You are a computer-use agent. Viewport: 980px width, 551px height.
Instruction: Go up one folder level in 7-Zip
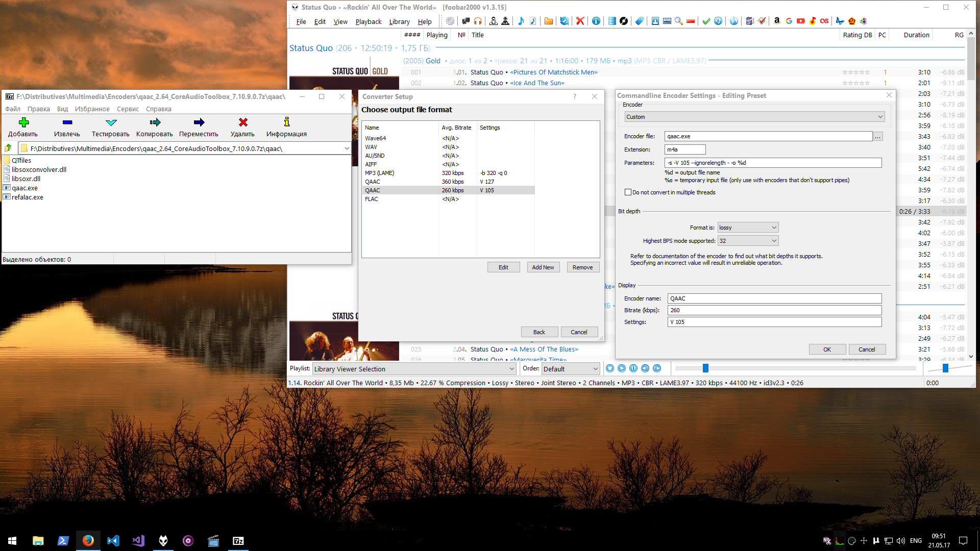[8, 148]
